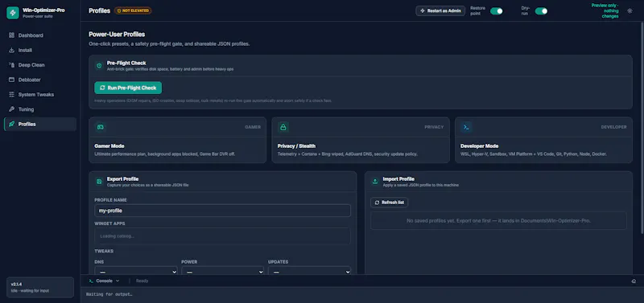Go to the Install section
This screenshot has width=644, height=303.
[x=40, y=50]
